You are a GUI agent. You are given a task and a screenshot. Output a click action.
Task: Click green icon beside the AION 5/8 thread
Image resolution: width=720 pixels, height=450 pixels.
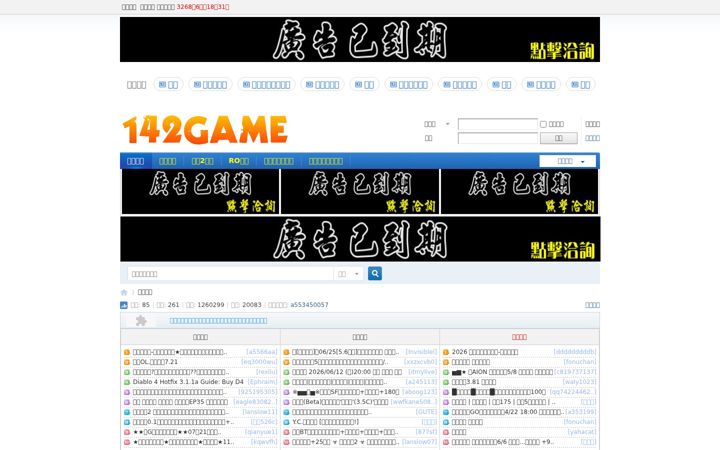pyautogui.click(x=445, y=372)
